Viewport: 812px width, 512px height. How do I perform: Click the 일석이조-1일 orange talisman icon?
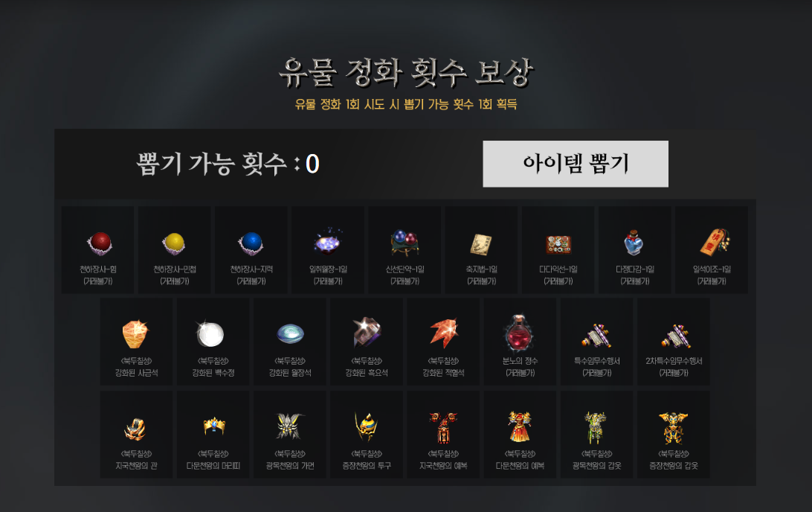[x=714, y=242]
